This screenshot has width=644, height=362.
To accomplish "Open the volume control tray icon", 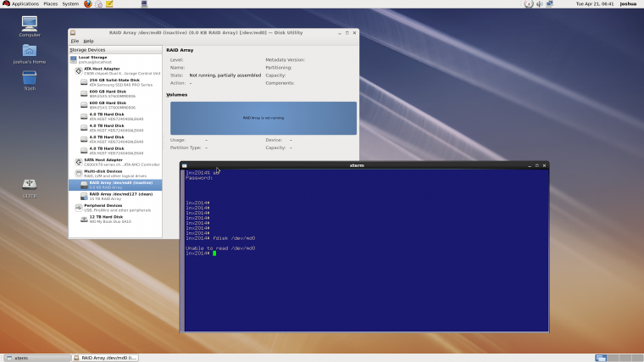I will pyautogui.click(x=539, y=4).
